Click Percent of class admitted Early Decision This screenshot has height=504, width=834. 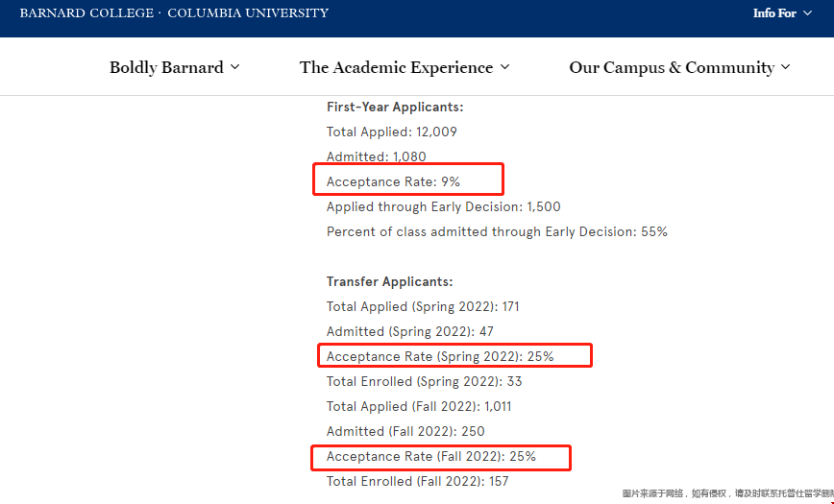pyautogui.click(x=497, y=231)
